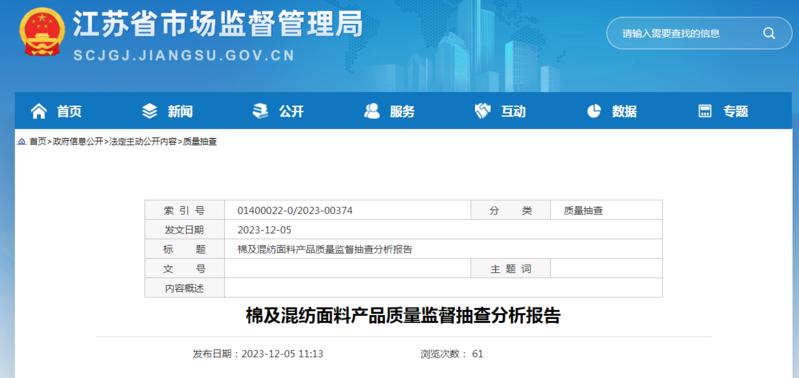Click the people icon beside 服务

[372, 111]
